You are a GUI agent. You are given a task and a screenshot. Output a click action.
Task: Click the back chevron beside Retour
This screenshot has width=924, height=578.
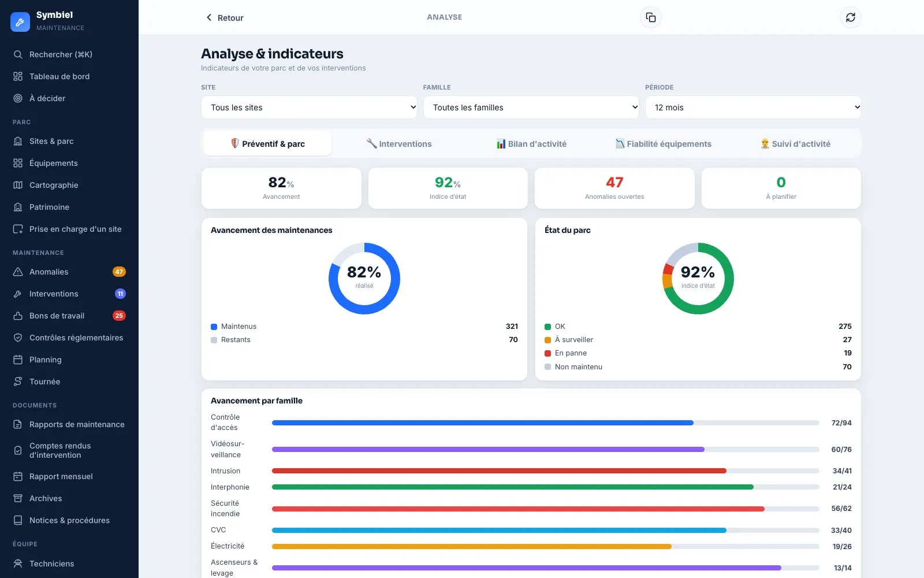point(209,17)
